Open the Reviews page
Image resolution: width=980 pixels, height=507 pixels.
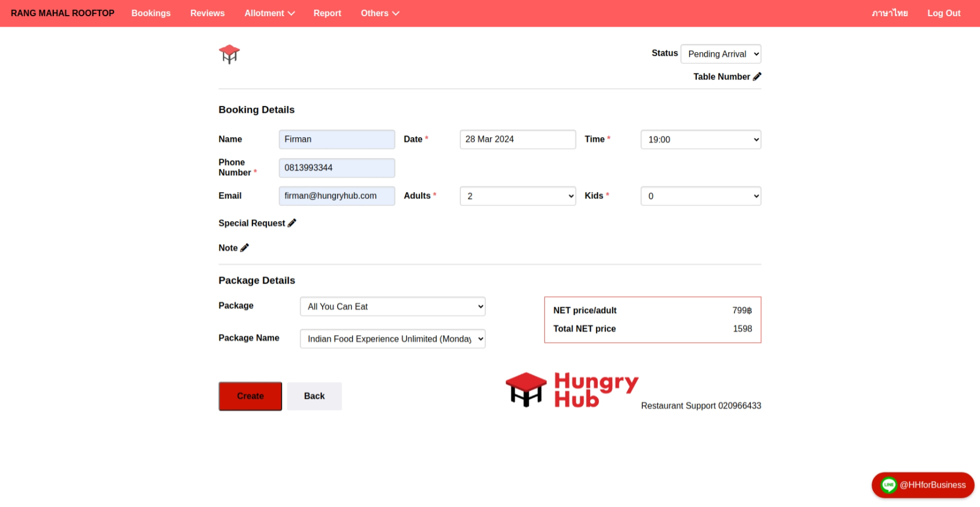(x=207, y=13)
